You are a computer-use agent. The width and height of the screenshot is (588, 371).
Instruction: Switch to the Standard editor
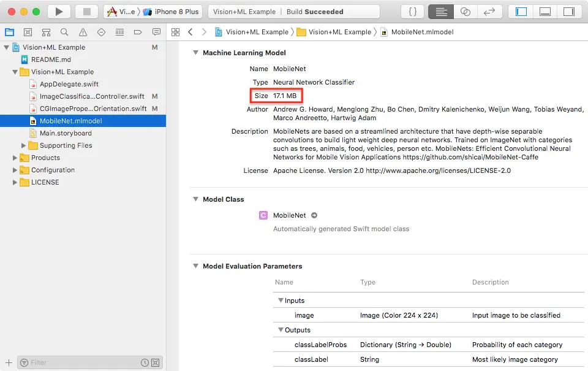pos(441,12)
